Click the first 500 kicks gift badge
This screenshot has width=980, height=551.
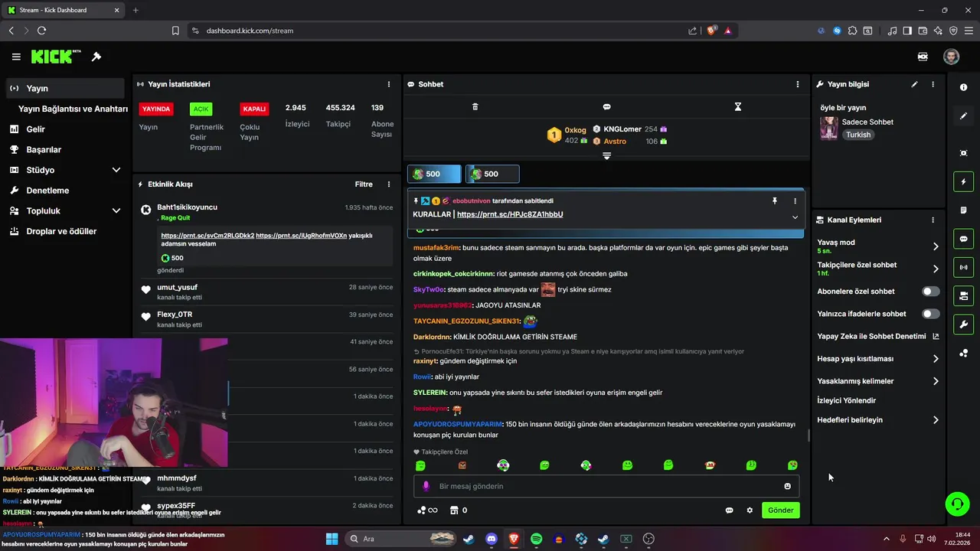434,174
